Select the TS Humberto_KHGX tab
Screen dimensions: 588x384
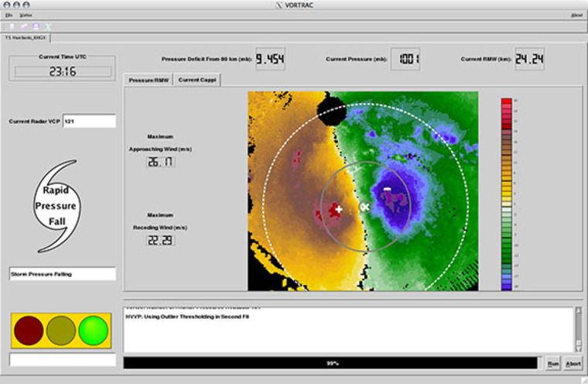click(26, 38)
